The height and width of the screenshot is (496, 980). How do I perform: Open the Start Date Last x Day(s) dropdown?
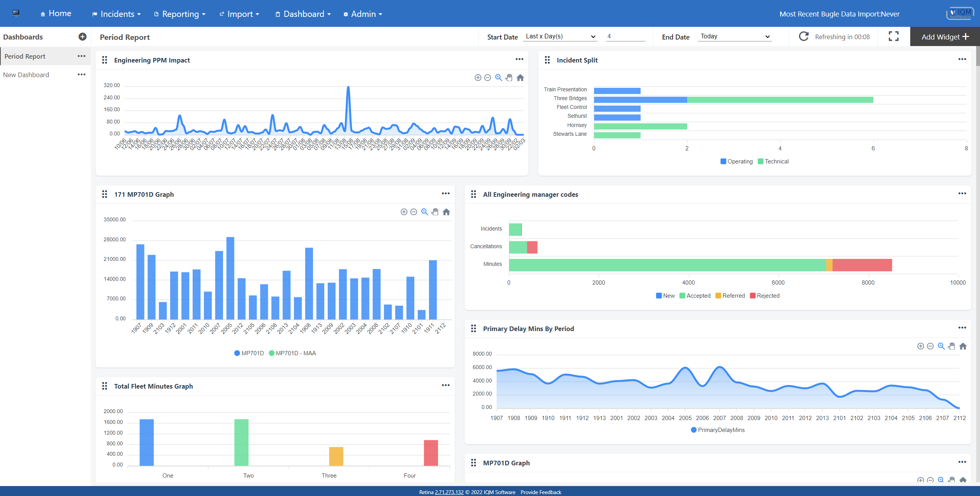[560, 36]
